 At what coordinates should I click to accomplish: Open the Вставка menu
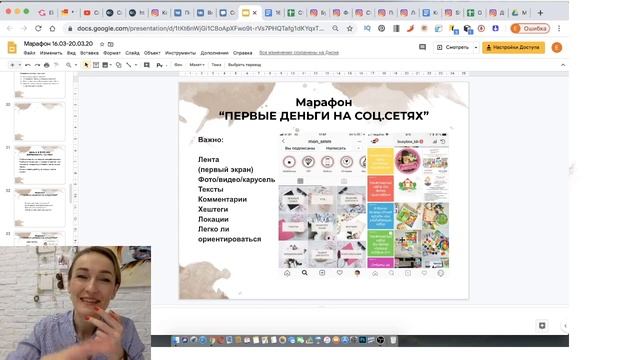pos(89,53)
